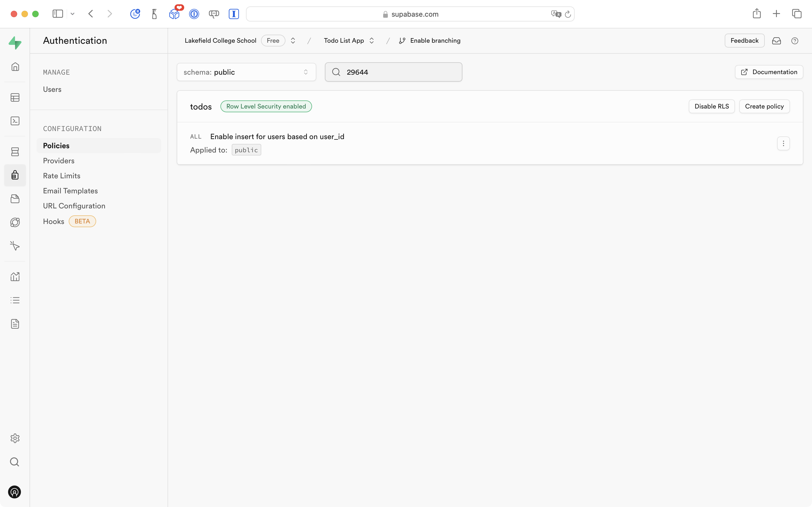Expand the organization switcher chevrons
The image size is (812, 507).
click(x=293, y=41)
